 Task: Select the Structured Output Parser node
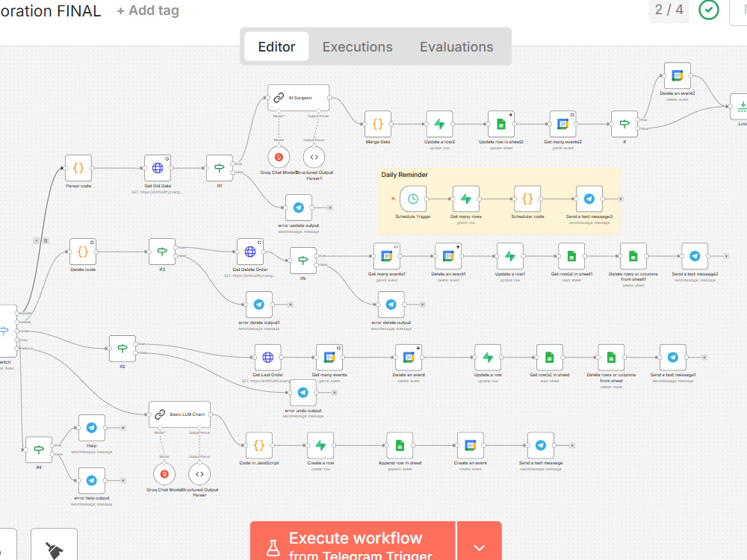199,474
